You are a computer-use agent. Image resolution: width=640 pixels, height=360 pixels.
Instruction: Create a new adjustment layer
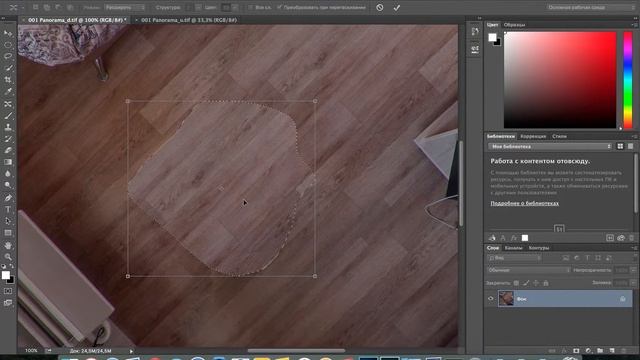click(588, 351)
